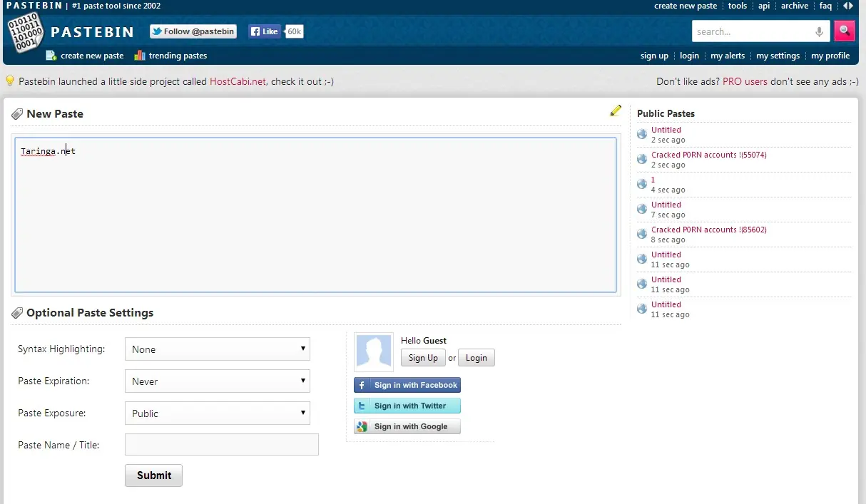The image size is (866, 504).
Task: Click the 60k like count bubble
Action: (x=294, y=31)
